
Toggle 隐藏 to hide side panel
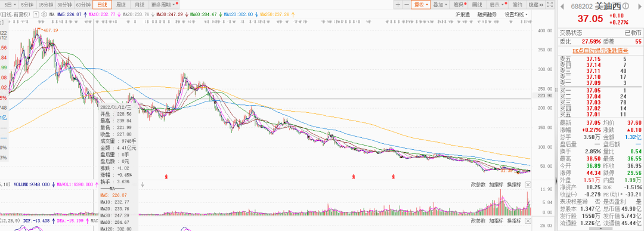[535, 5]
